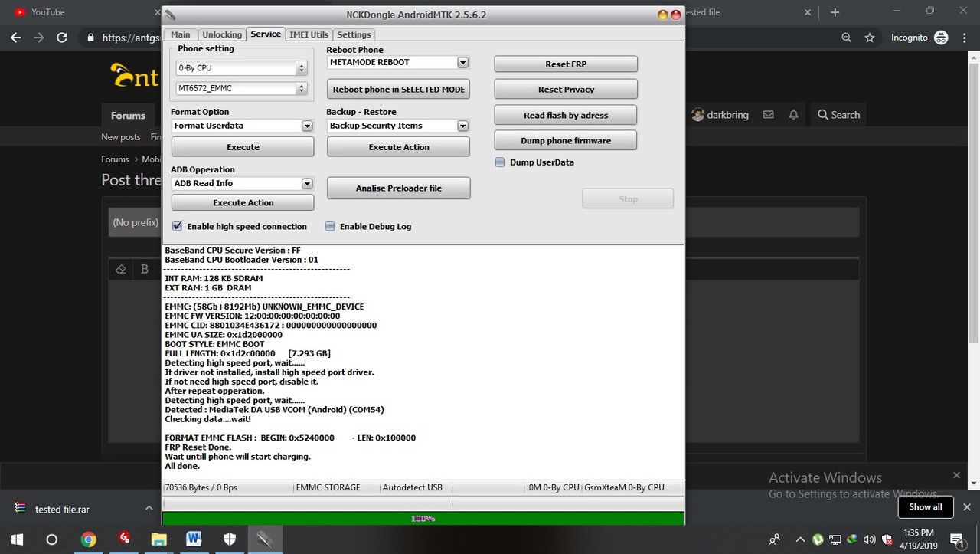Switch to the IMEI Utils tab
The width and height of the screenshot is (980, 554).
pyautogui.click(x=309, y=34)
